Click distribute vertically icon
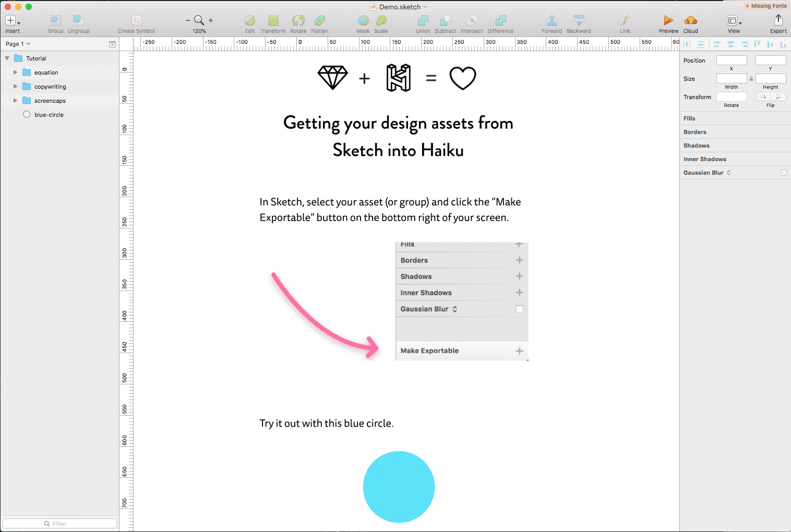This screenshot has height=532, width=791. 701,44
